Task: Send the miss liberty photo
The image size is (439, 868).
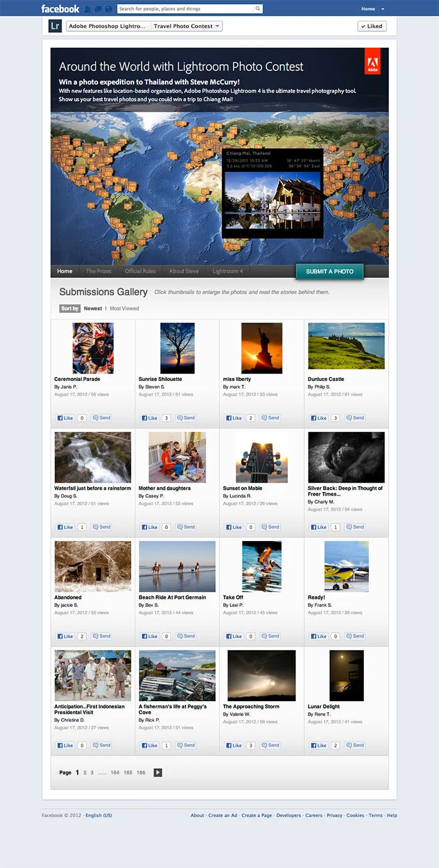Action: [270, 418]
